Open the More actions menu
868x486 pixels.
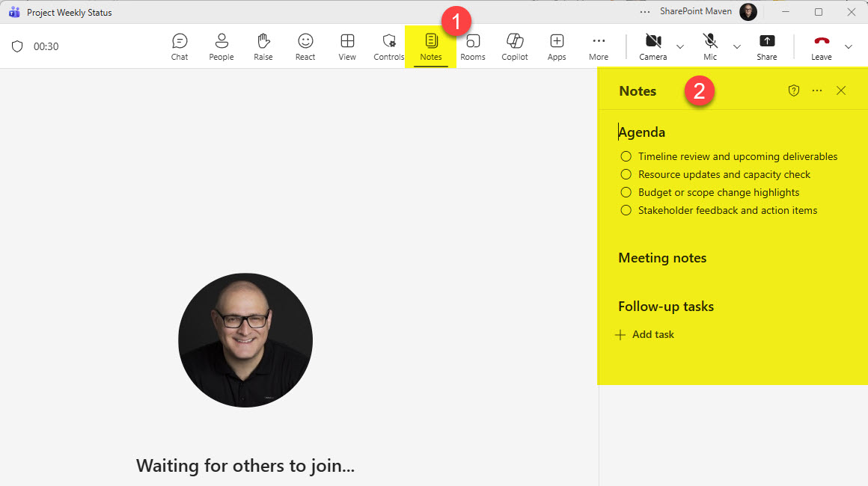(599, 47)
